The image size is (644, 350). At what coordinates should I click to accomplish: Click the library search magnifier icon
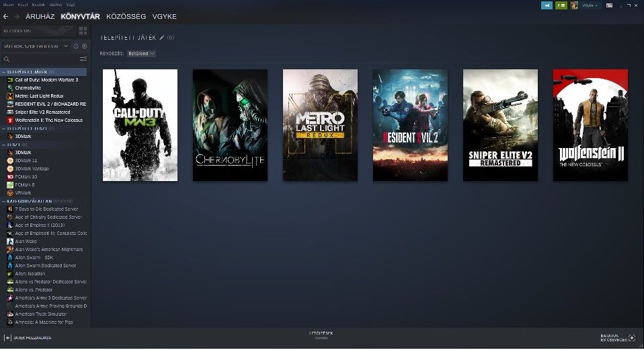[7, 59]
